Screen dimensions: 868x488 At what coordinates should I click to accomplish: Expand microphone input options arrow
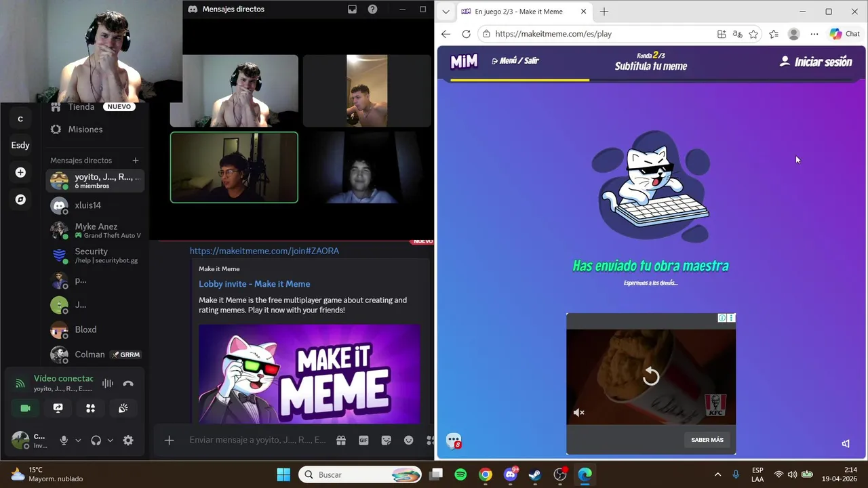pyautogui.click(x=78, y=441)
